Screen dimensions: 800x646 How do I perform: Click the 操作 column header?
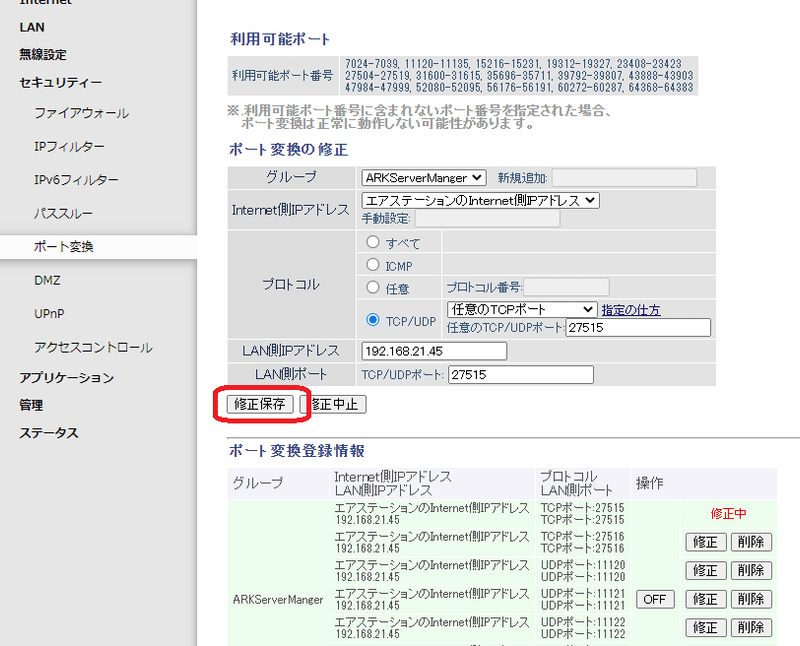(x=649, y=483)
